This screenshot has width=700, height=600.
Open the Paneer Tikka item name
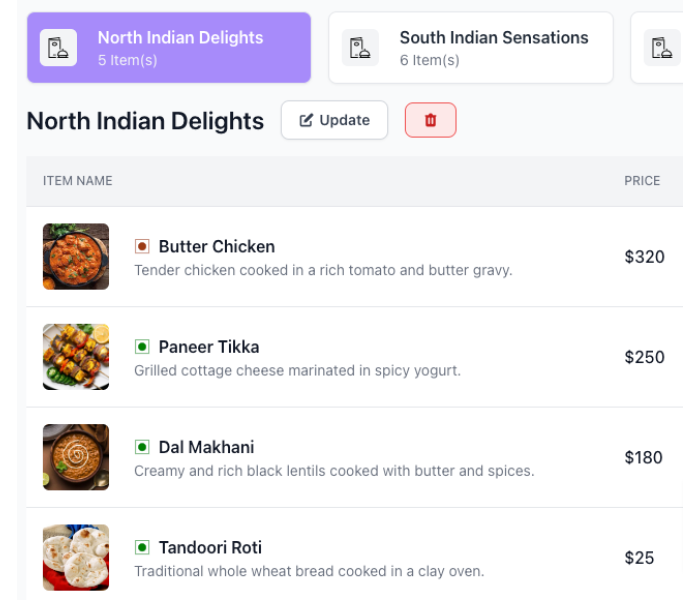[208, 347]
